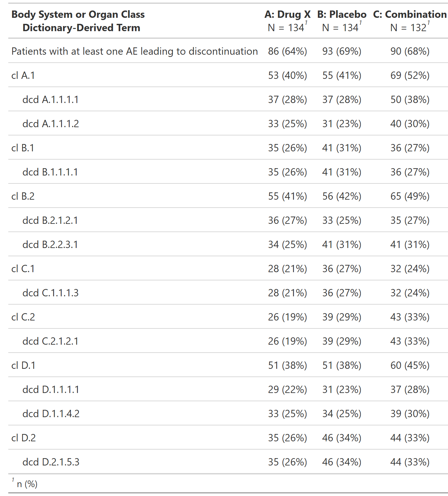Click the 'Patients with at least one AE' row label
Screen dimensions: 448x496
click(135, 51)
